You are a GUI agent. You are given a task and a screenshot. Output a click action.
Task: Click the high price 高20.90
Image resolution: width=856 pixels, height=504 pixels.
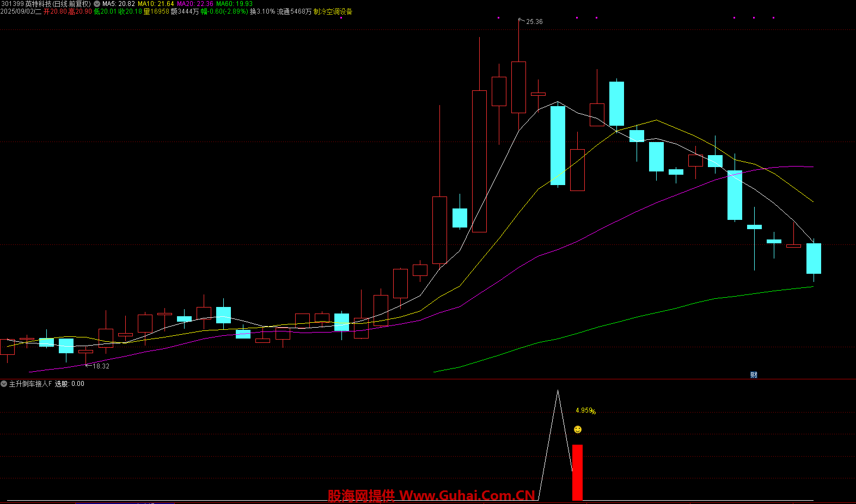(80, 11)
